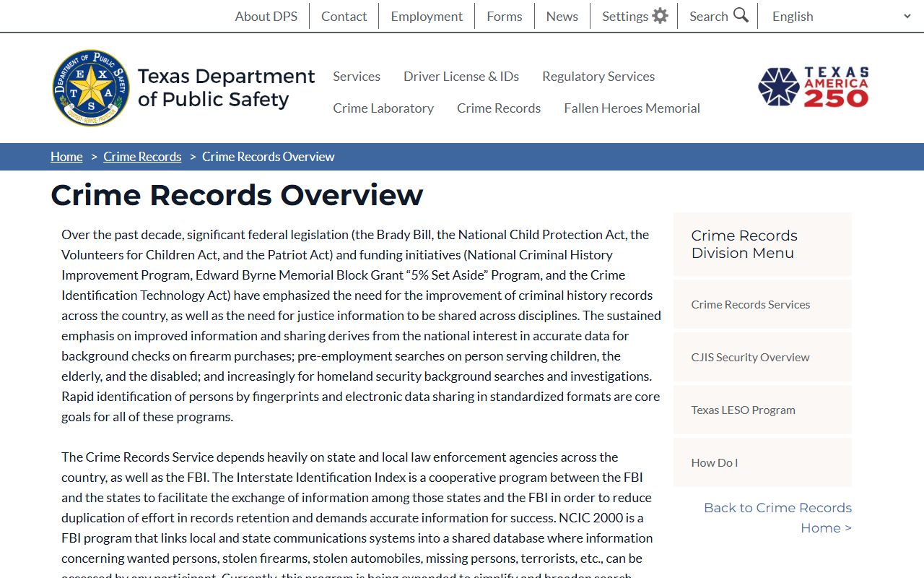Click the Crime Records breadcrumb link

[x=142, y=157]
